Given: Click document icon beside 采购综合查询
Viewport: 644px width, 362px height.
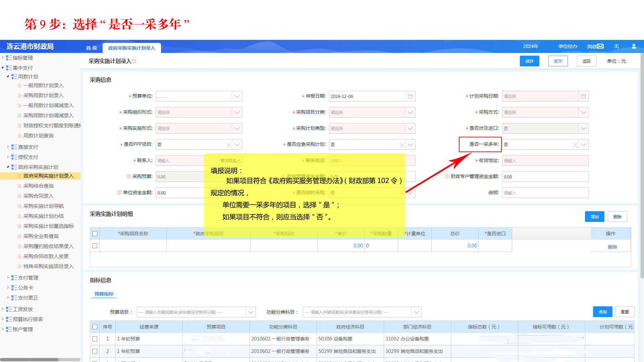Looking at the screenshot, I should click(19, 186).
